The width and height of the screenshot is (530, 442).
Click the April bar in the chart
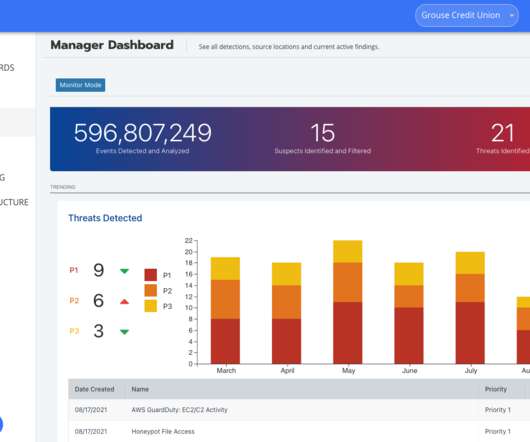click(x=287, y=313)
